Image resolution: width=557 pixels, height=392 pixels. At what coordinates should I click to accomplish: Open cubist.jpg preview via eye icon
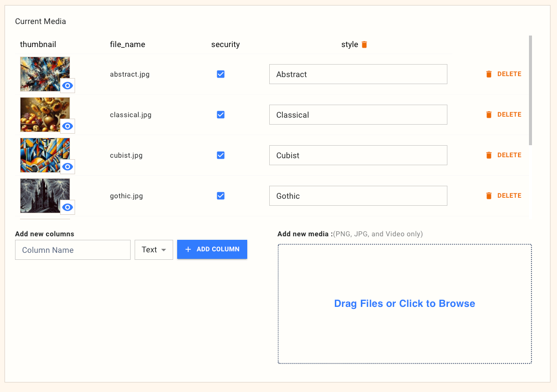coord(68,167)
